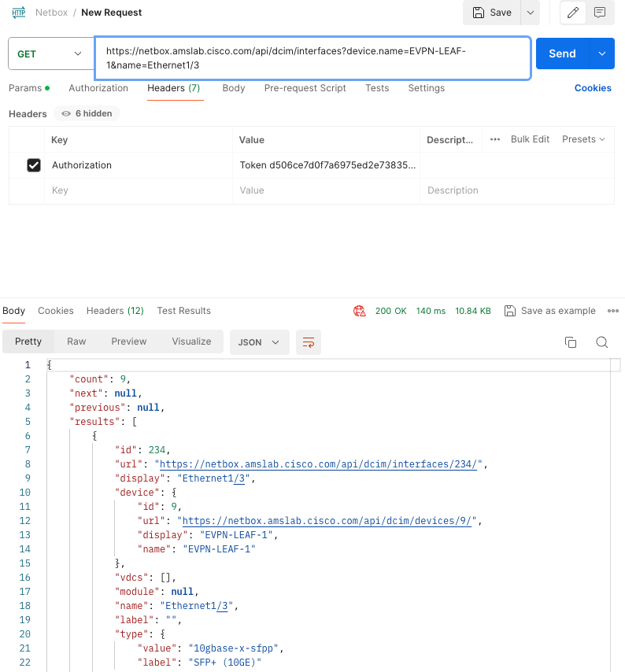Open the request Body tab

234,88
